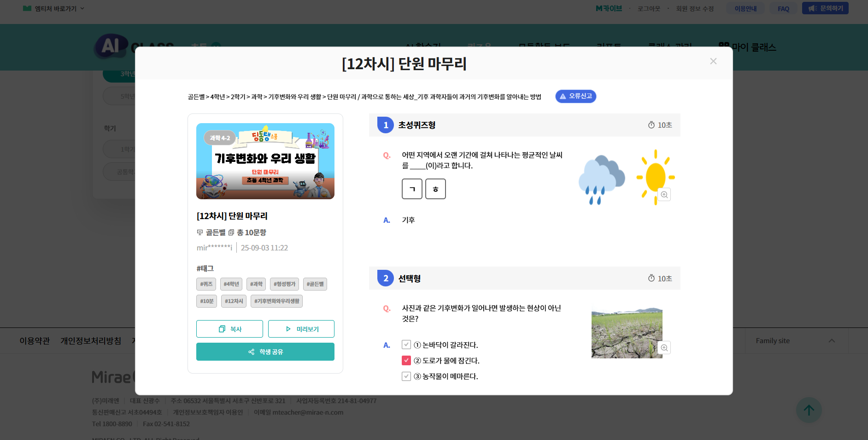Screen dimensions: 868x440
Task: Open 미리보기 preview with play icon
Action: 301,329
